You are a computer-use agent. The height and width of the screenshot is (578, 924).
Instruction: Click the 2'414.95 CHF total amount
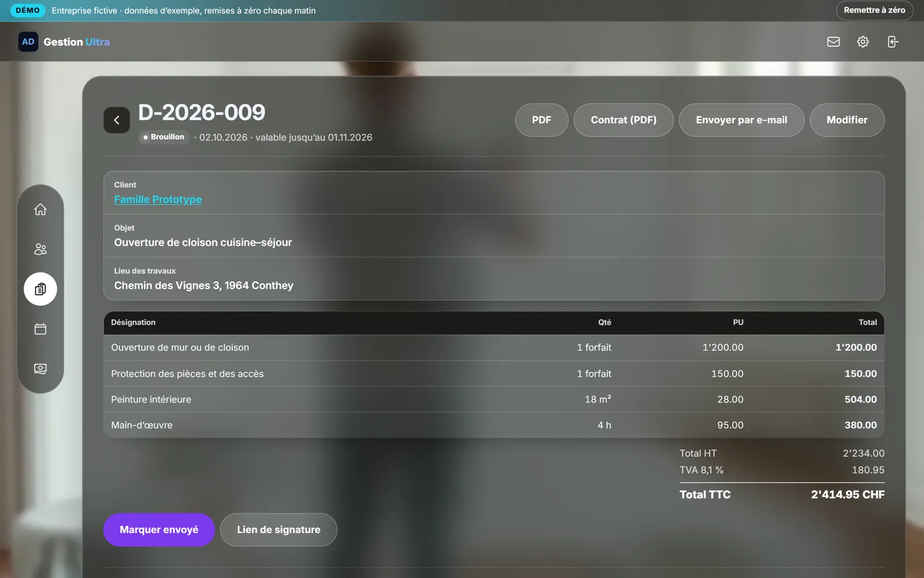point(847,495)
